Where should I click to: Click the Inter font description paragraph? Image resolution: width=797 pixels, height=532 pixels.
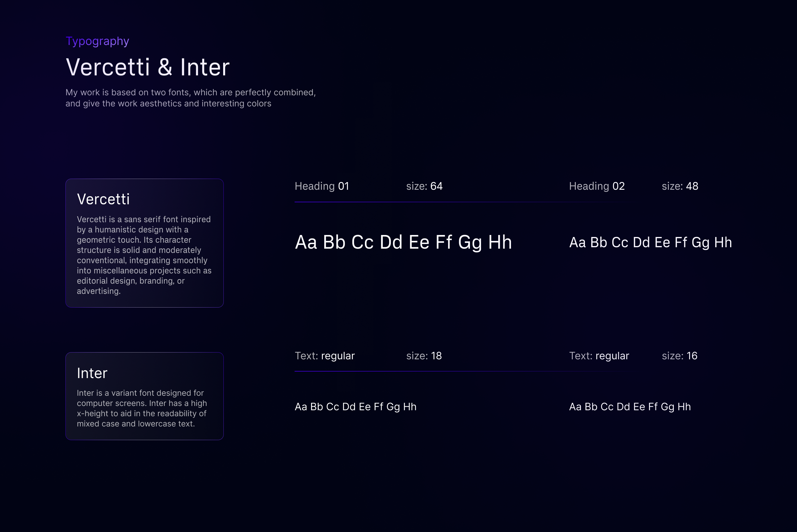click(x=141, y=408)
